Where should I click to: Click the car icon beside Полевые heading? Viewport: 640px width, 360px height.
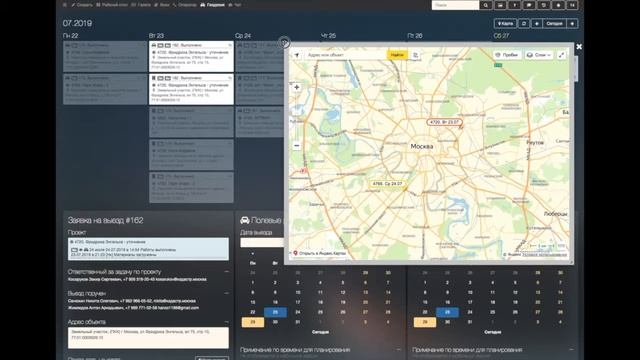pyautogui.click(x=244, y=220)
